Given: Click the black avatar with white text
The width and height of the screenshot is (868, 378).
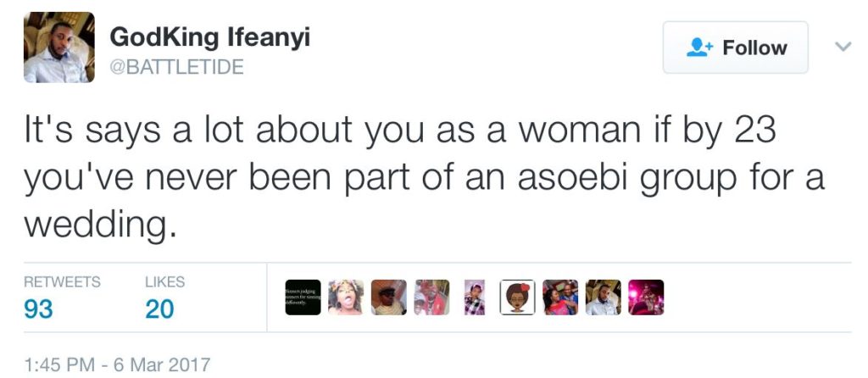Looking at the screenshot, I should point(303,297).
